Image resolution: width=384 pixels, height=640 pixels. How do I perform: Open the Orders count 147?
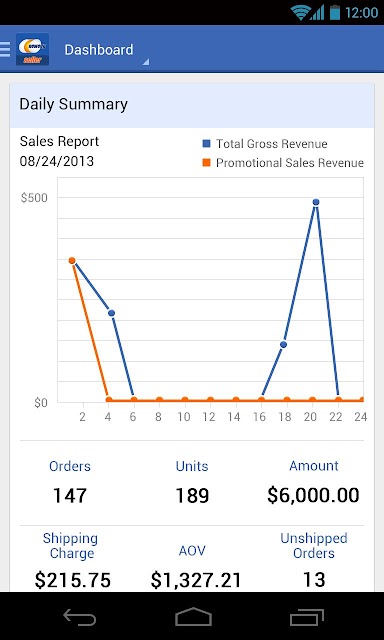pos(70,496)
